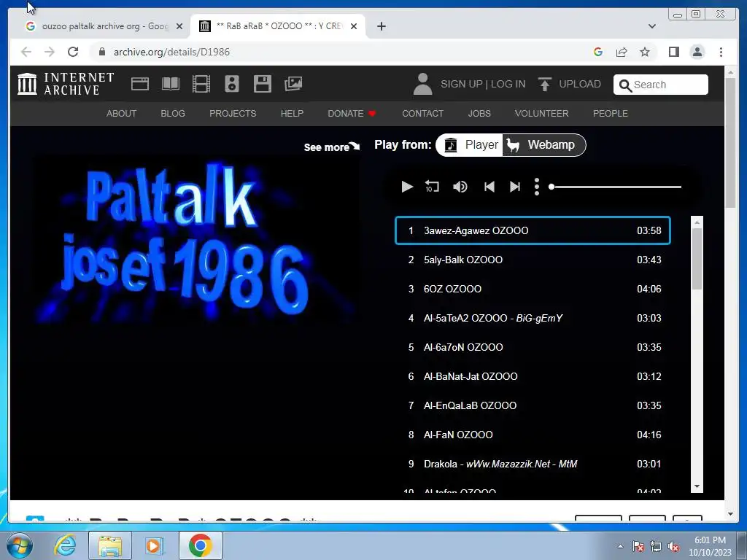Close the RaB aRaB OZOOO tab
Image resolution: width=747 pixels, height=560 pixels.
(x=354, y=26)
